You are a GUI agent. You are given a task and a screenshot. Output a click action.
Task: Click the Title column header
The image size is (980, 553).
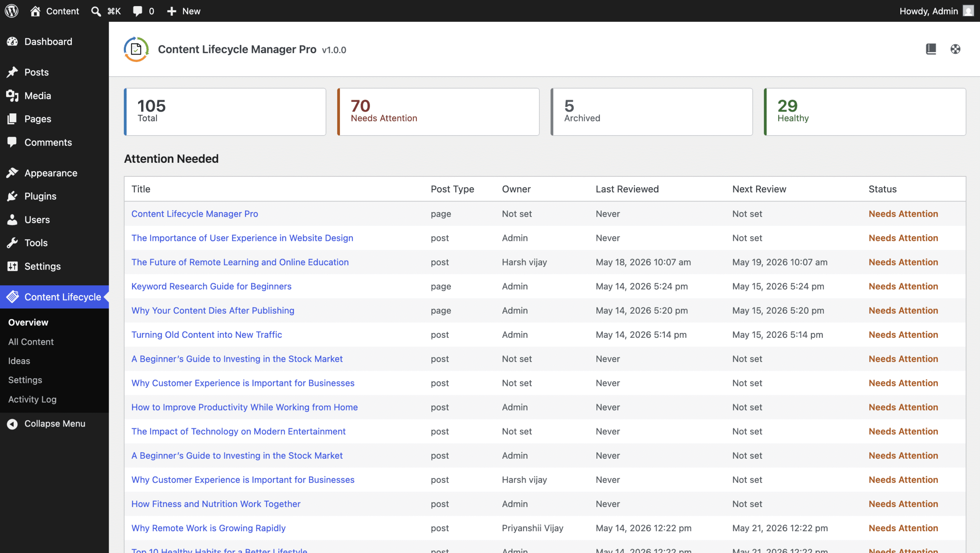tap(141, 189)
